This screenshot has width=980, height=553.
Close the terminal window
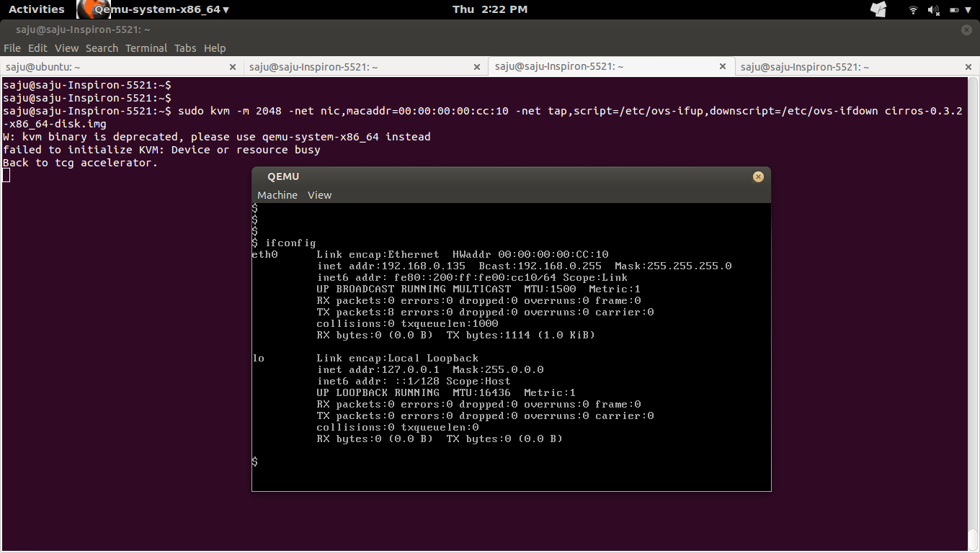(x=966, y=30)
